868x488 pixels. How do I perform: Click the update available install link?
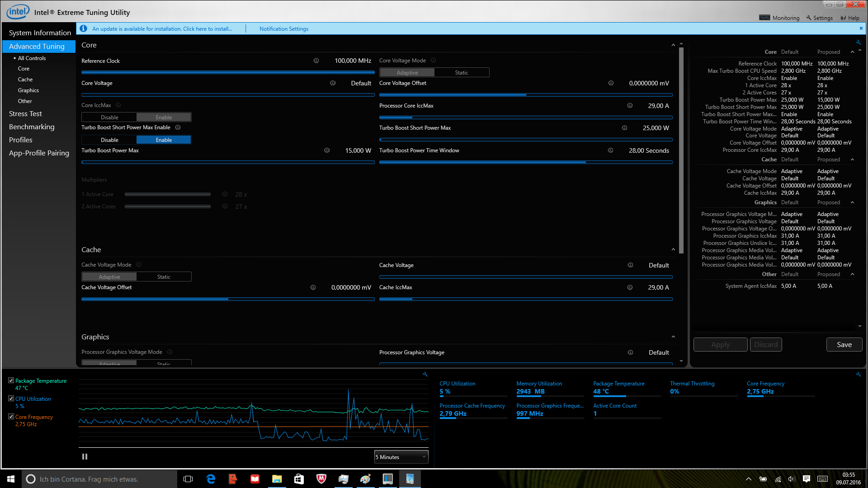(x=162, y=29)
